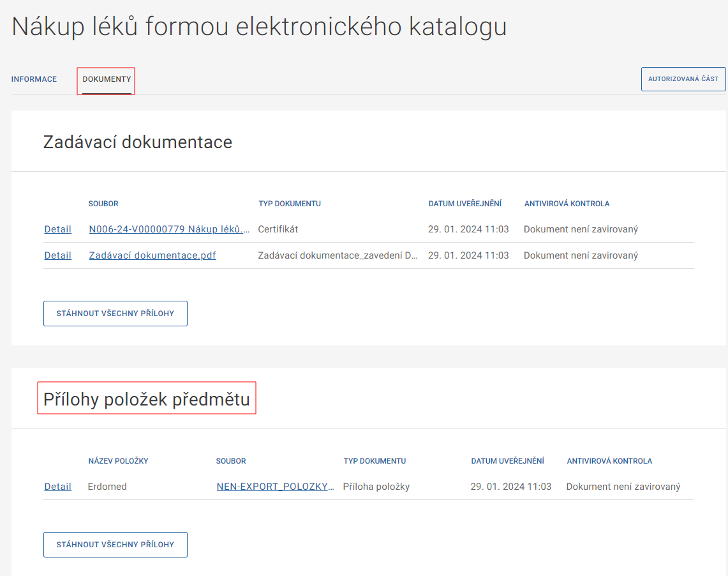Open Detail for the Erdomed item row
The image size is (728, 576).
[57, 487]
